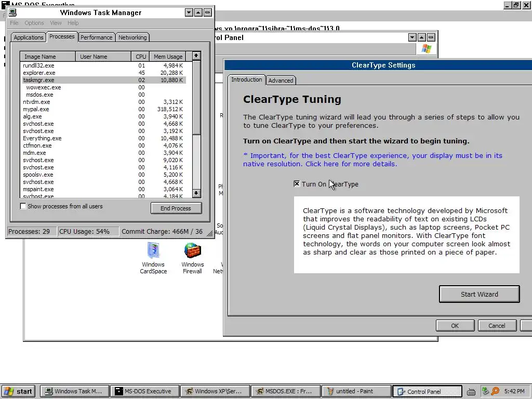
Task: Click the process list scrollbar thumb
Action: (196, 97)
